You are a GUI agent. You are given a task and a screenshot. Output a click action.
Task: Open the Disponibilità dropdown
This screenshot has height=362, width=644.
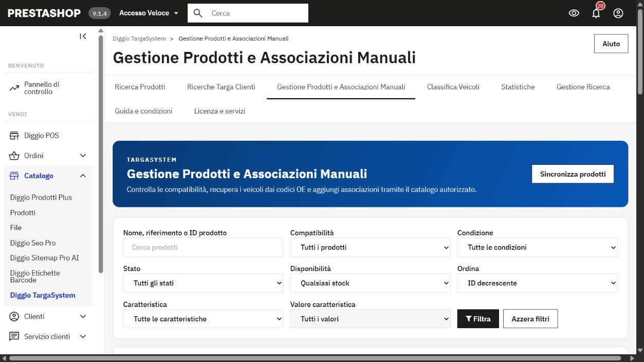click(x=371, y=283)
